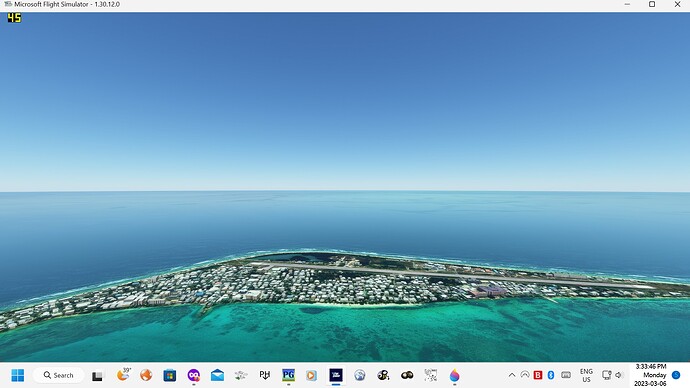
Task: Open the Windows Start menu
Action: coord(18,375)
